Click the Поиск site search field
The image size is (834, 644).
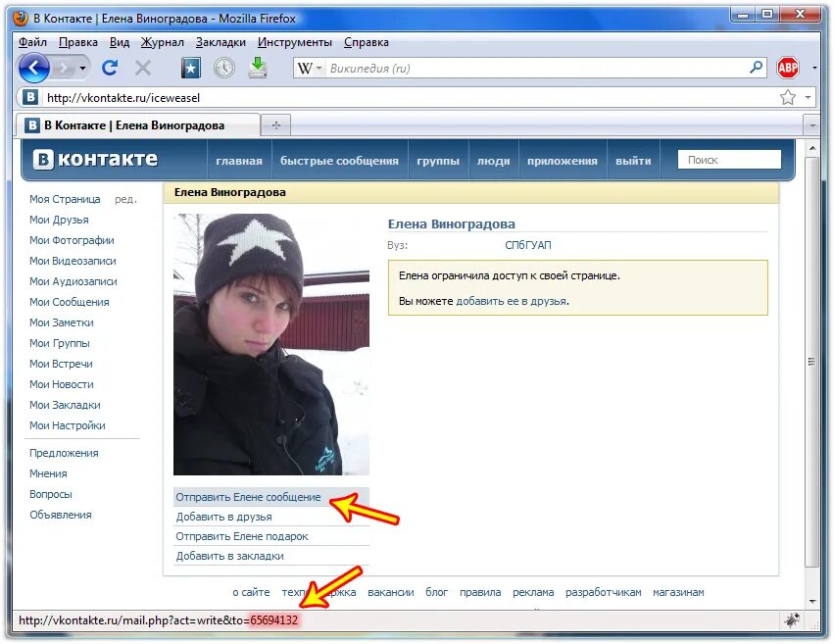[x=729, y=160]
